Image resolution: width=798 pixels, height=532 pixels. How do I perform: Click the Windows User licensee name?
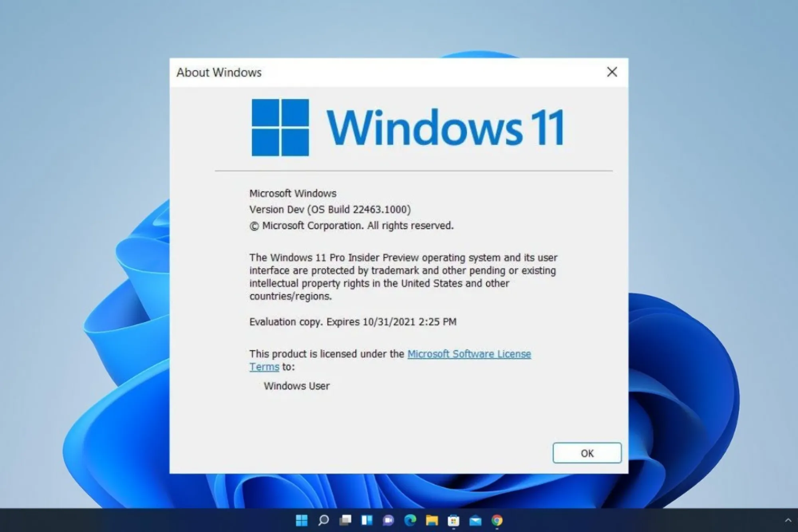click(x=297, y=386)
